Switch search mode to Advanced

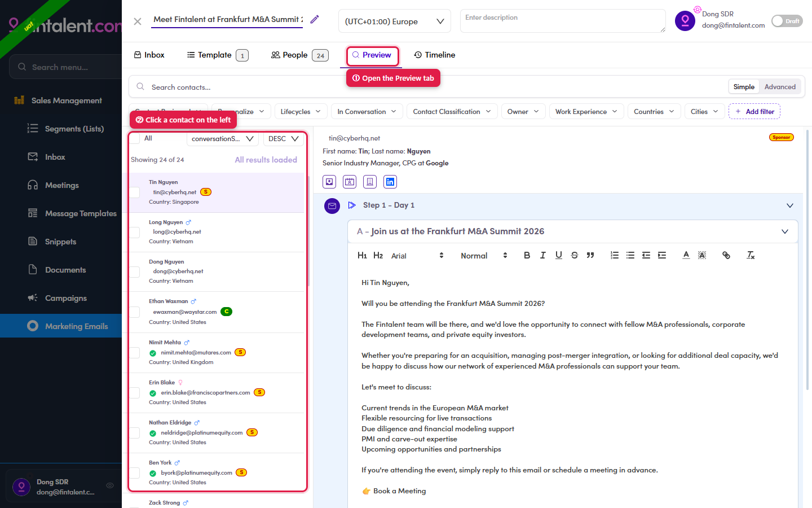(x=780, y=87)
